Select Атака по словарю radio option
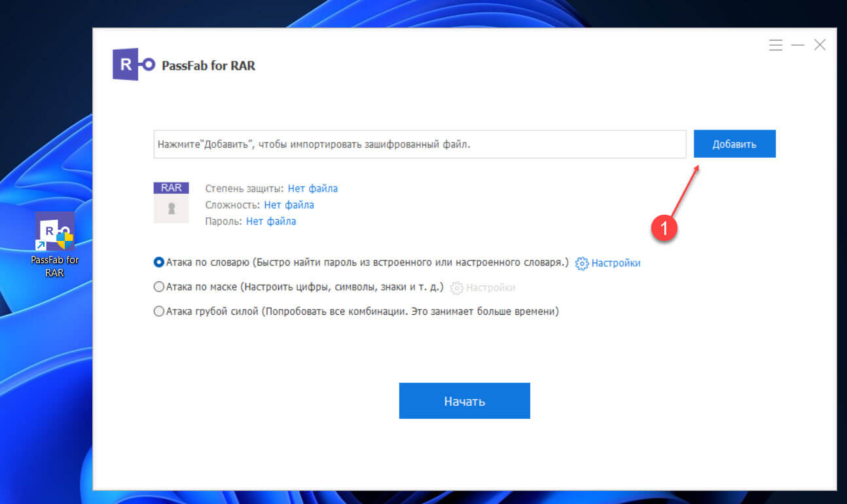The height and width of the screenshot is (504, 847). (x=158, y=262)
